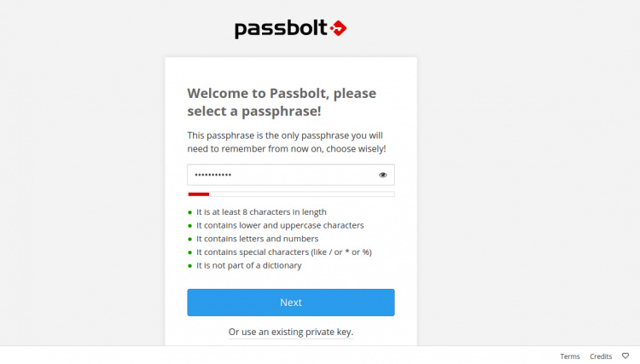Viewport: 640px width, 364px height.
Task: Open the Terms link in footer
Action: pyautogui.click(x=570, y=356)
